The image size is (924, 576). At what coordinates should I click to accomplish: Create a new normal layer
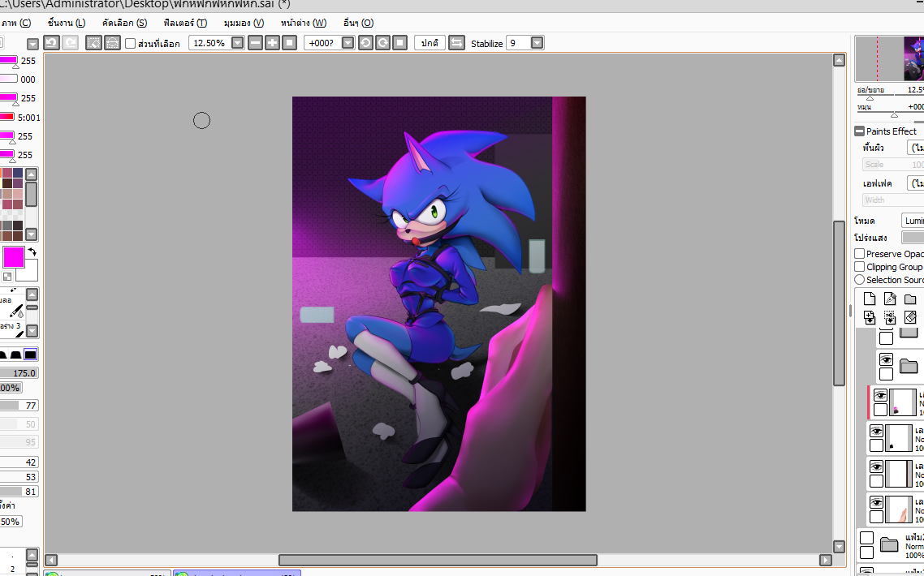[870, 299]
